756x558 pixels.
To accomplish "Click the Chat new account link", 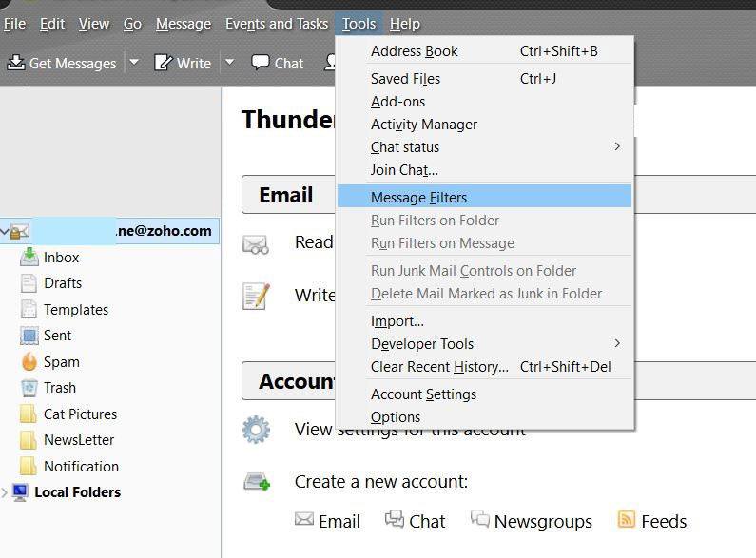I will [427, 521].
